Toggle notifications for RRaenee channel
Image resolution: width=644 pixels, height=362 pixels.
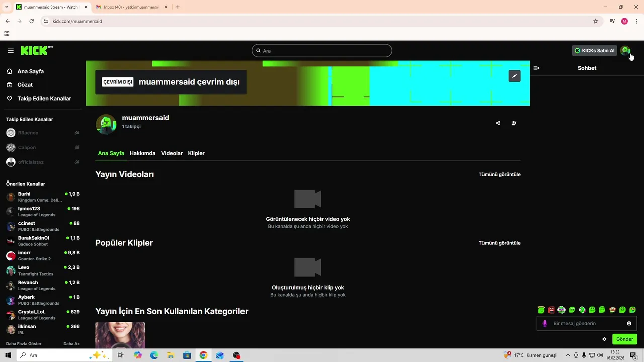tap(77, 133)
